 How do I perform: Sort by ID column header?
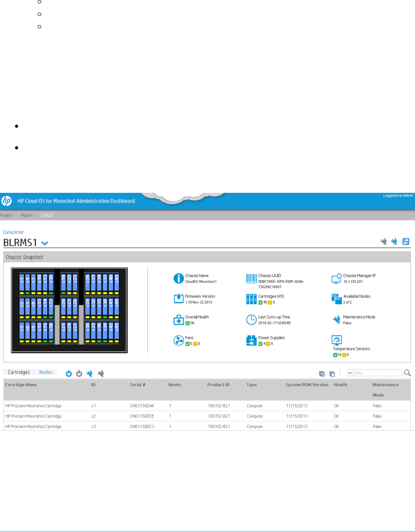point(93,385)
